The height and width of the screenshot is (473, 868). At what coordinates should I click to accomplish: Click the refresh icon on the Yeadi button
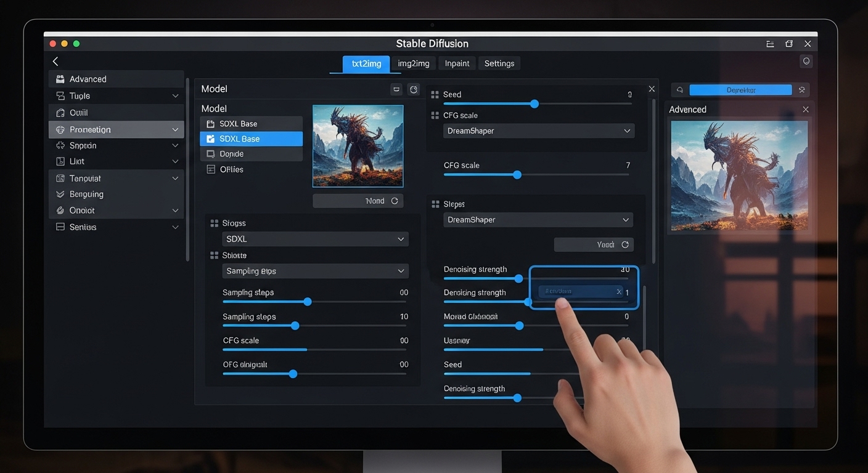(x=624, y=245)
